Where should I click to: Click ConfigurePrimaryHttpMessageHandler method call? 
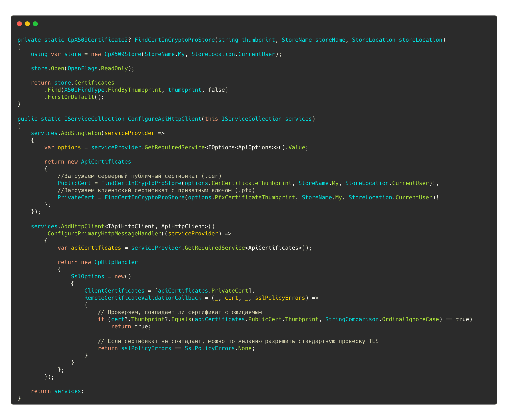[x=104, y=233]
